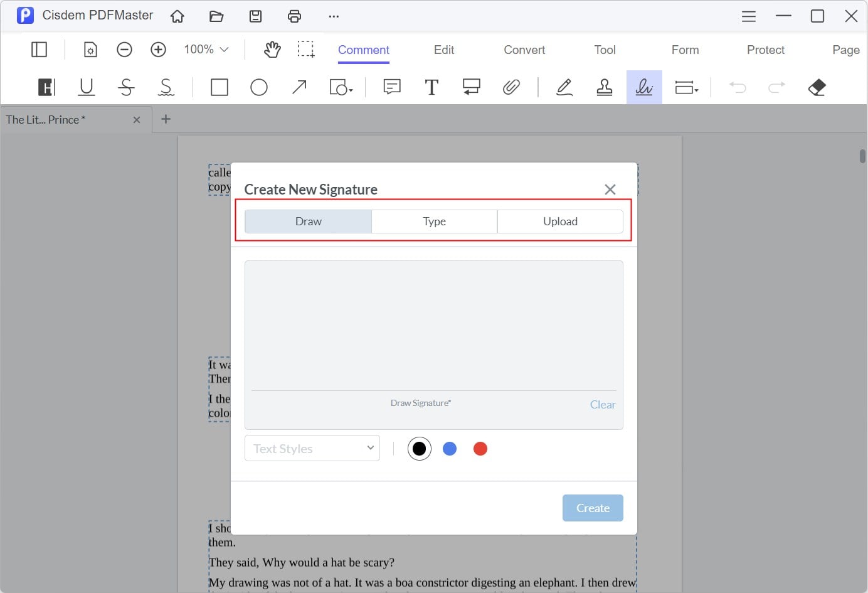The height and width of the screenshot is (593, 868).
Task: Switch signature creation to Upload mode
Action: coord(560,221)
